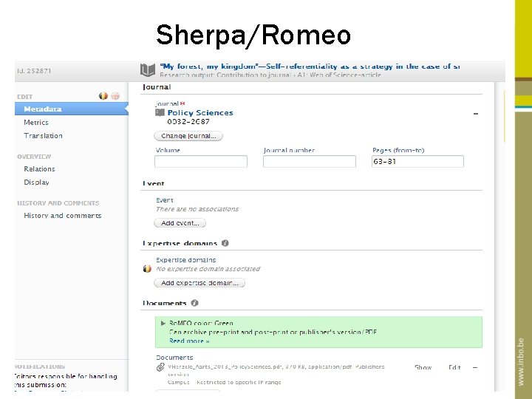Open the Metrics section in sidebar
This screenshot has height=399, width=532.
point(36,122)
